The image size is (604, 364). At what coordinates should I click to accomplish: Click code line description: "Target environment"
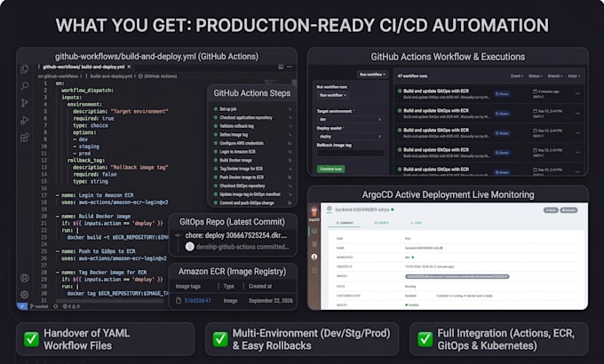coord(120,111)
